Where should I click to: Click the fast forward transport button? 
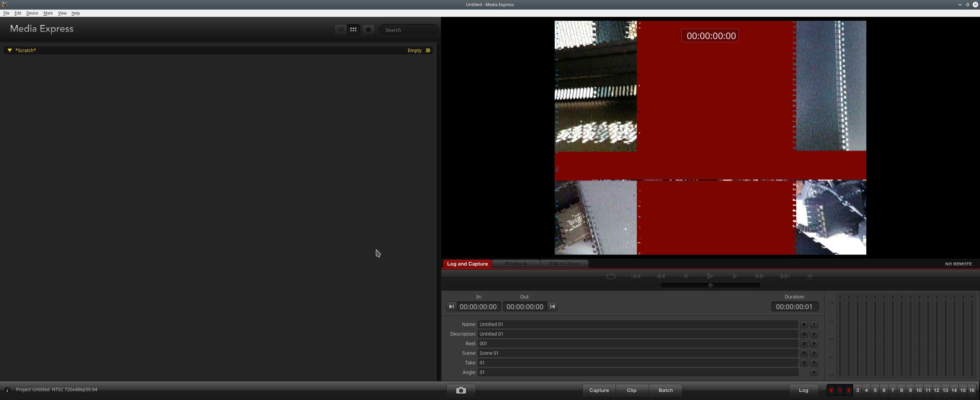pyautogui.click(x=760, y=276)
